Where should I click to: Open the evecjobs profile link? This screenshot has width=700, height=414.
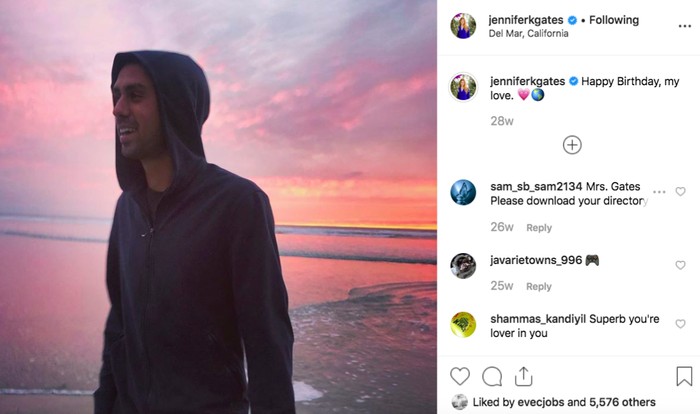coord(540,402)
